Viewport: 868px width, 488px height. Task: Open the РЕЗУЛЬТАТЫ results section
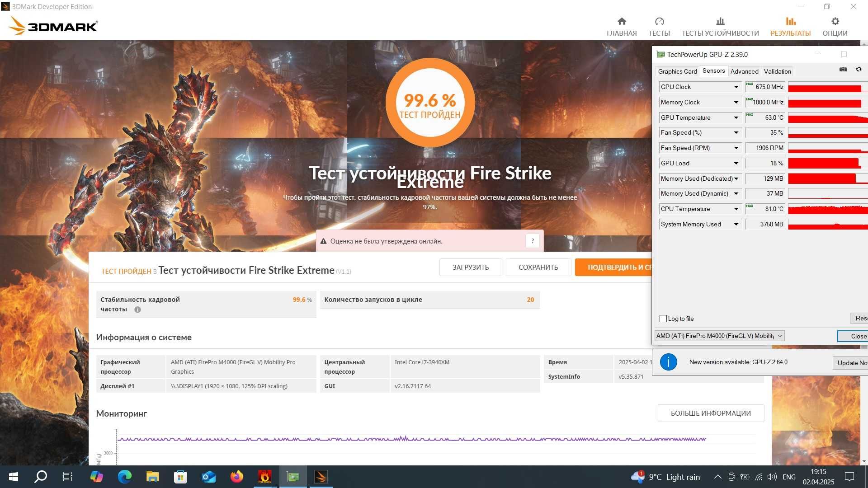790,27
